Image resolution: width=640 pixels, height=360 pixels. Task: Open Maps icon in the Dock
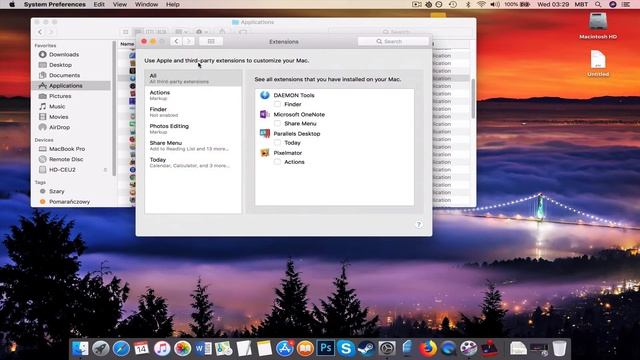(x=224, y=349)
